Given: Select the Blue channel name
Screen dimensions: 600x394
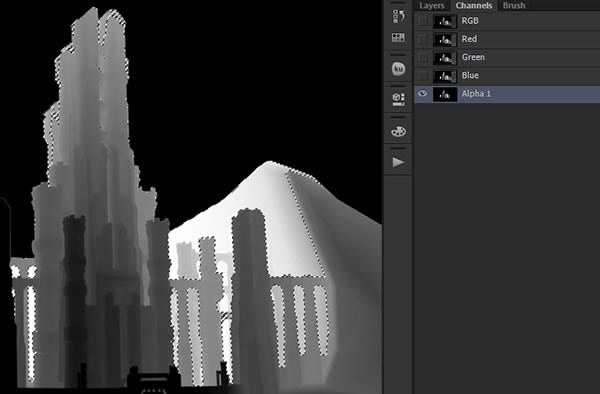Looking at the screenshot, I should pyautogui.click(x=470, y=75).
